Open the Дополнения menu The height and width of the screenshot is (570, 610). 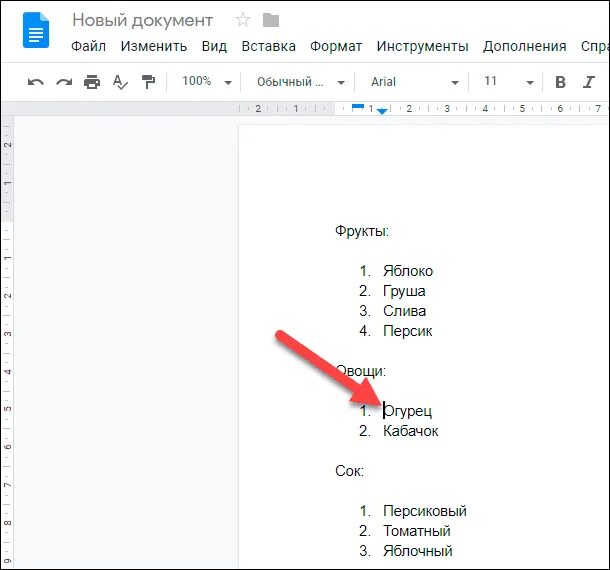[x=524, y=46]
